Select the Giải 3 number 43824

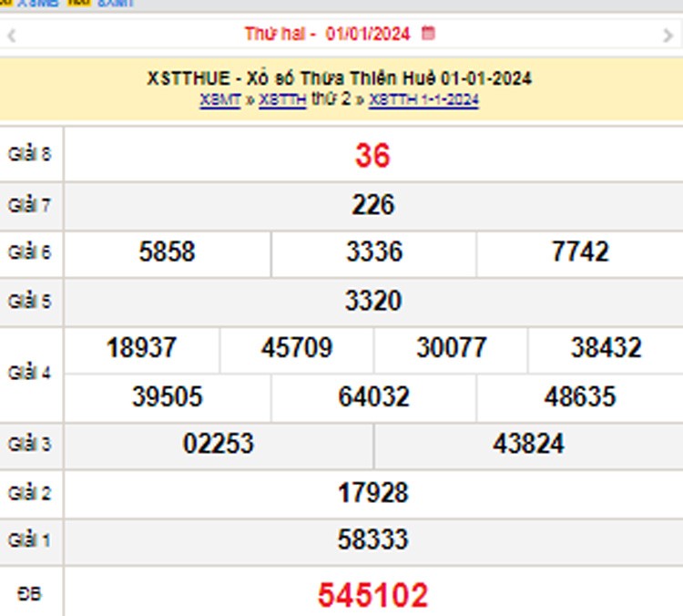[528, 445]
